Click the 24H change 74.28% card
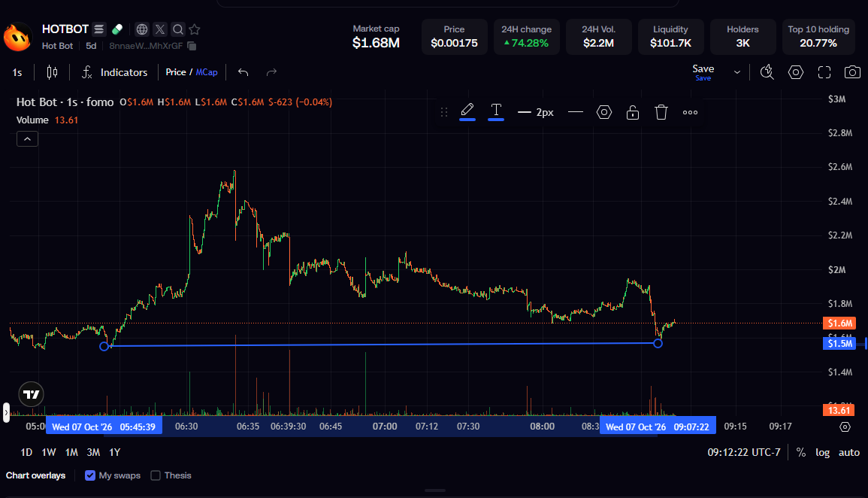This screenshot has width=868, height=498. [x=527, y=37]
